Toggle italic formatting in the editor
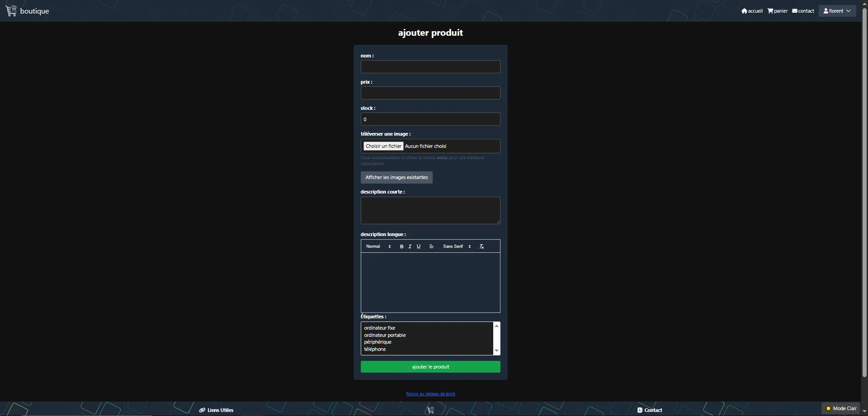This screenshot has width=868, height=416. (x=410, y=246)
